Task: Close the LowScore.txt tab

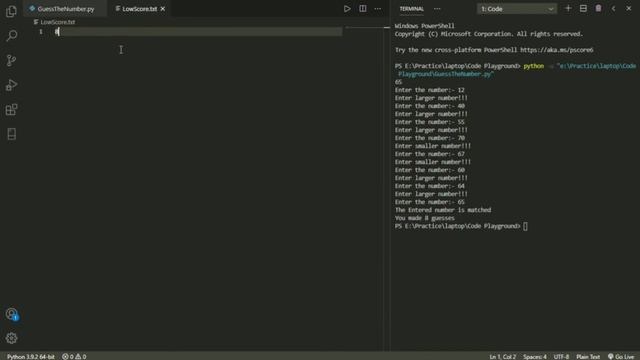Action: point(162,9)
